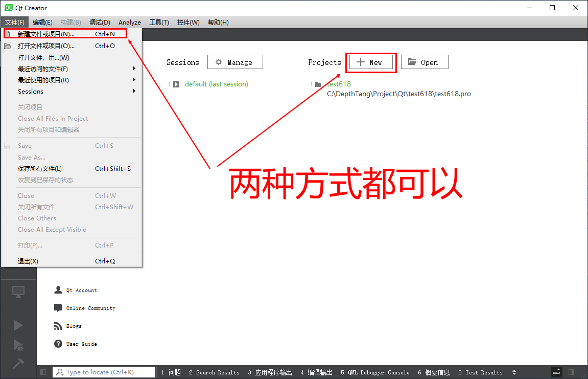This screenshot has height=379, width=588.
Task: Open the 应用程序输出 pane
Action: click(270, 372)
